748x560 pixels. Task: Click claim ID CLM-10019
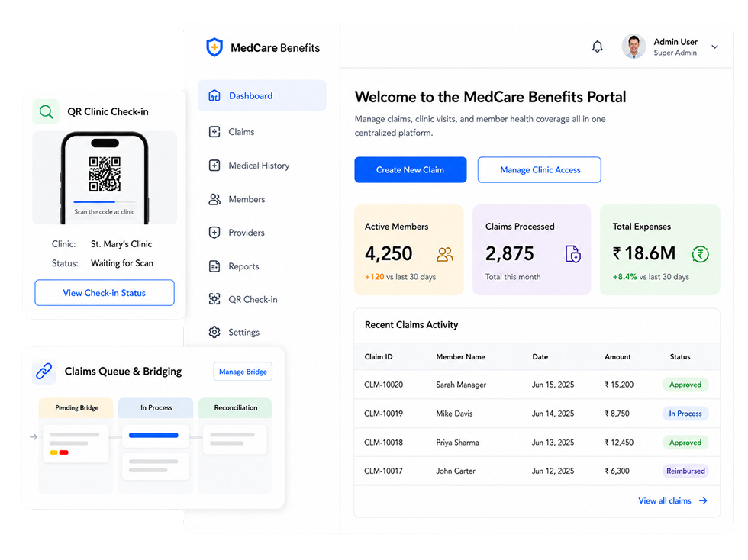(x=383, y=414)
